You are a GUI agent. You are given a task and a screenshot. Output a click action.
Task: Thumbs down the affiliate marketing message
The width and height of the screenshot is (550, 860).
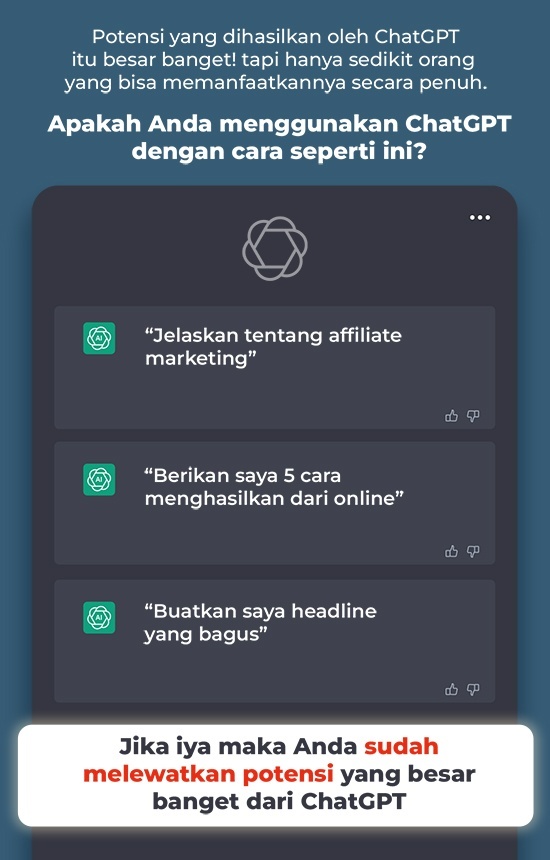[x=473, y=416]
